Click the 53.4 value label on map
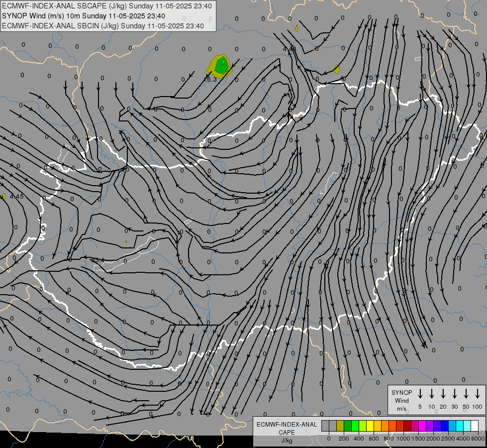The height and width of the screenshot is (448, 487). pos(97,260)
